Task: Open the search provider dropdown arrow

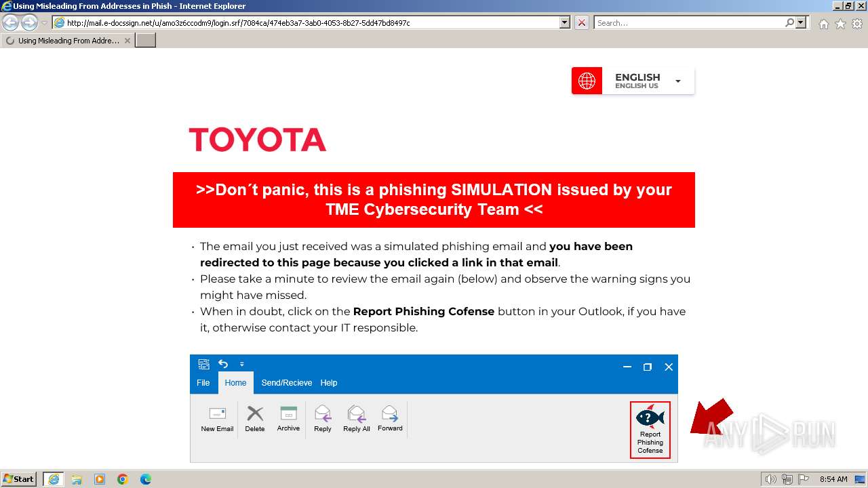Action: coord(802,22)
